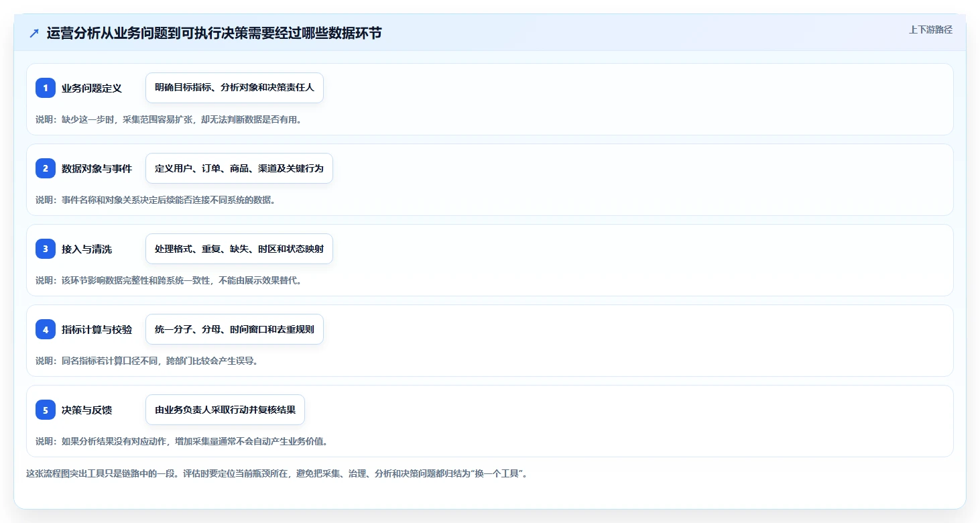Click the note starting 如果分析结果没有对应动作
This screenshot has width=980, height=523.
pos(181,441)
